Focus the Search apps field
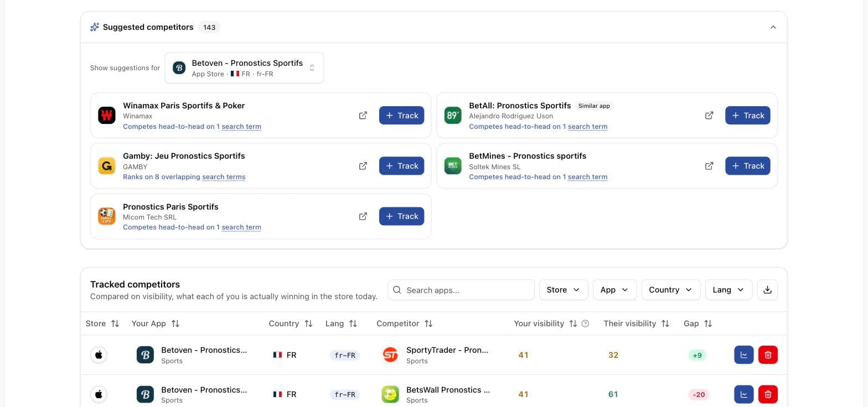The width and height of the screenshot is (868, 407). (461, 290)
